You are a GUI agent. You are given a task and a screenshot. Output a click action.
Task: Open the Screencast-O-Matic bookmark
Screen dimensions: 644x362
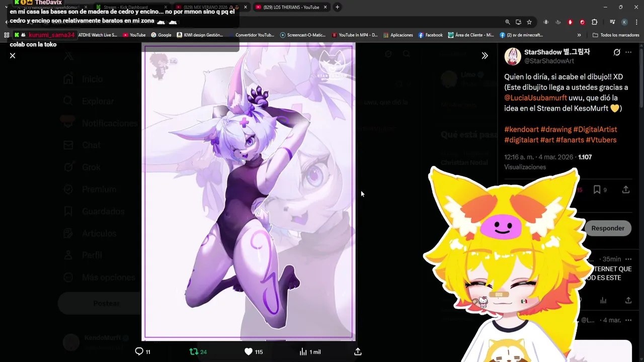pos(303,35)
